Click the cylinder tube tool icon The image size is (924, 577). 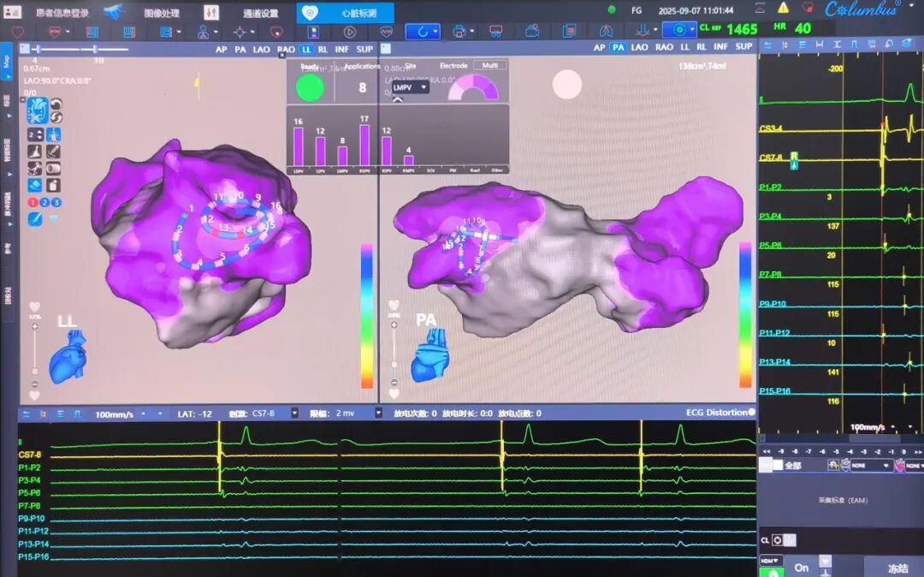point(53,169)
